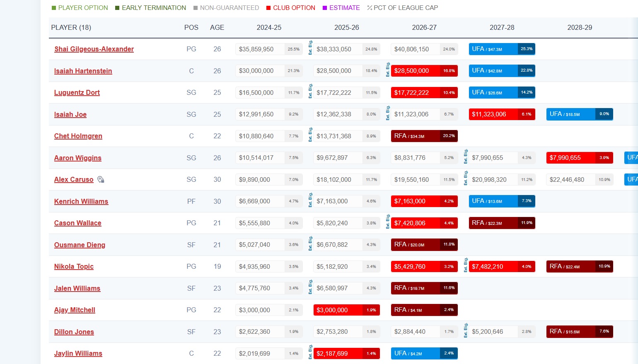
Task: Click Nikola Topic's red $5,429,760 club option
Action: coord(424,266)
